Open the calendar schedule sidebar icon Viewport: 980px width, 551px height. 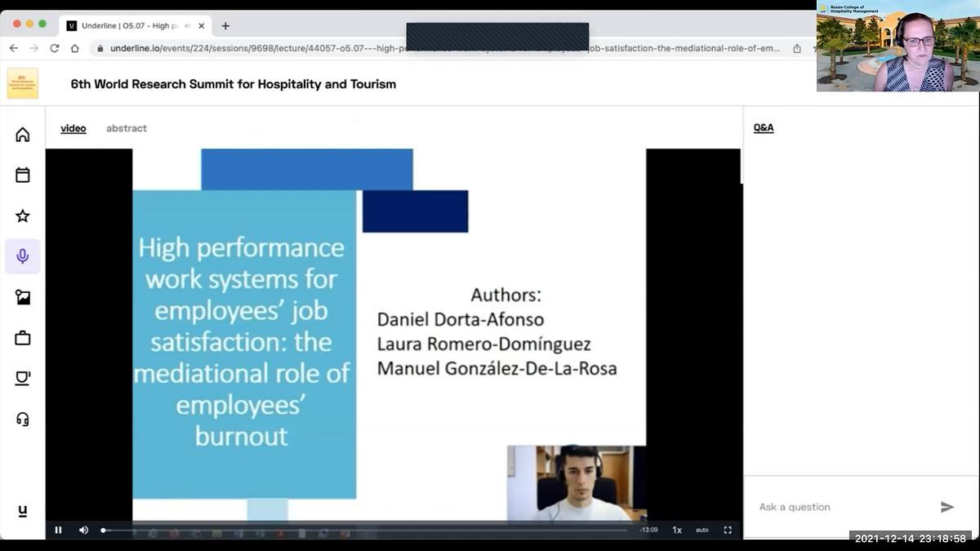23,175
